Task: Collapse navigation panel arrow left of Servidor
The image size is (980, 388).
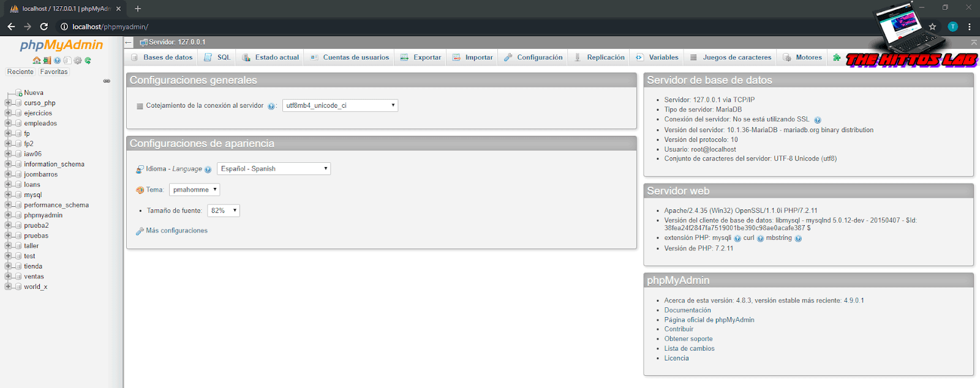Action: tap(129, 42)
